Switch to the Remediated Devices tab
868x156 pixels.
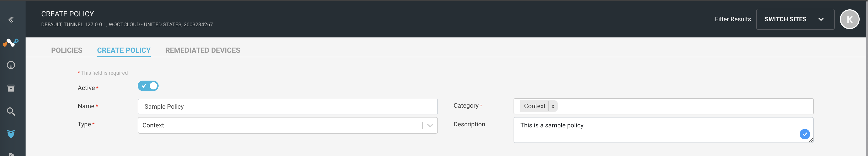tap(202, 50)
